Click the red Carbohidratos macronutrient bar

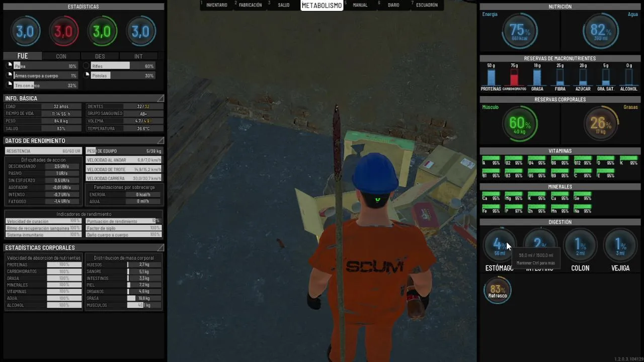[x=514, y=77]
